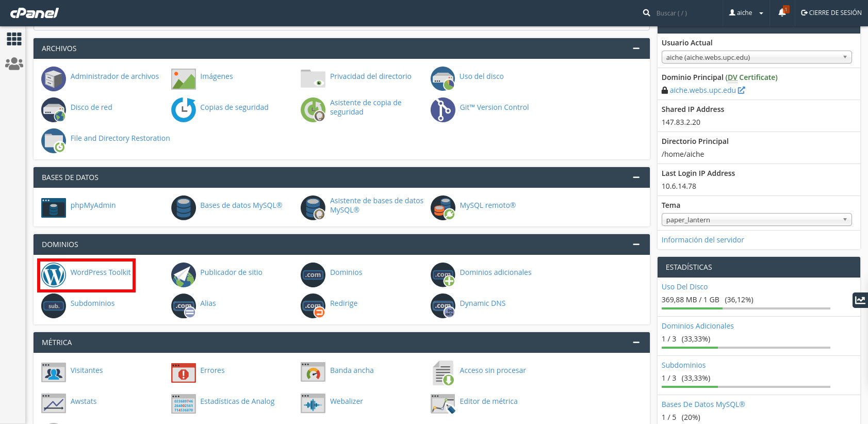
Task: Open the aiche user menu
Action: pyautogui.click(x=746, y=13)
